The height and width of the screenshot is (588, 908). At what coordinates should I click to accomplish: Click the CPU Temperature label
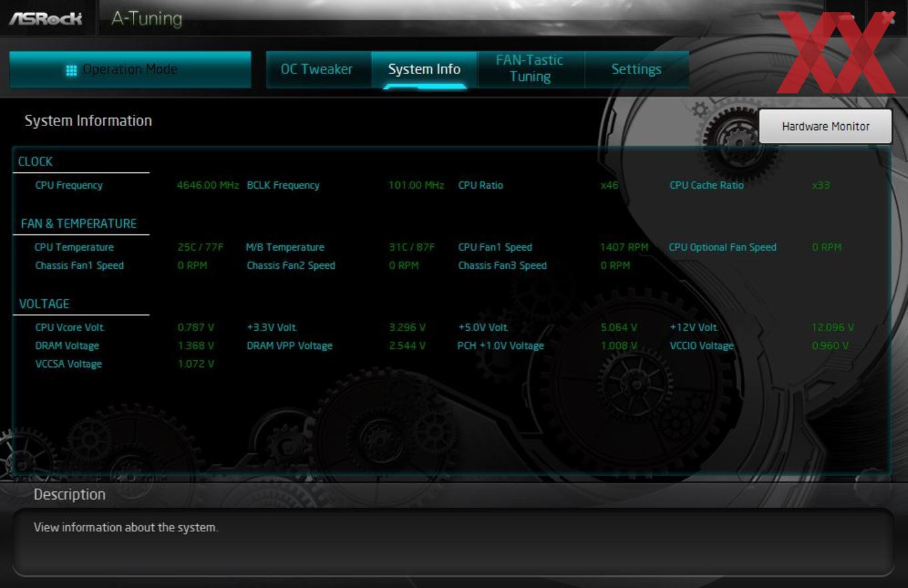click(74, 247)
